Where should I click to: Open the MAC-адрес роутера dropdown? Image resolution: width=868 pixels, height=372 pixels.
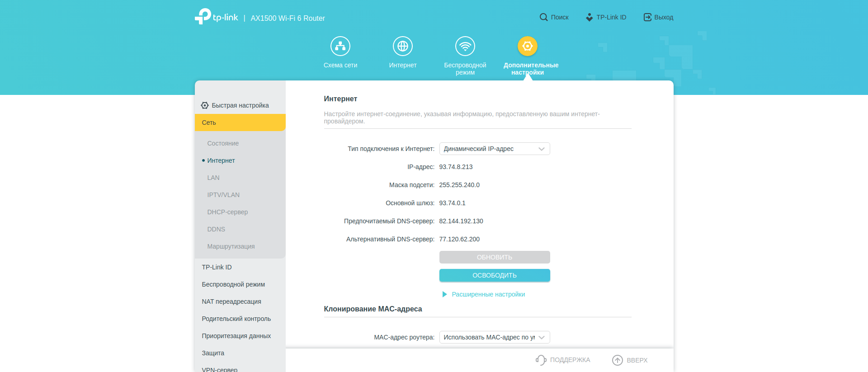pos(494,337)
